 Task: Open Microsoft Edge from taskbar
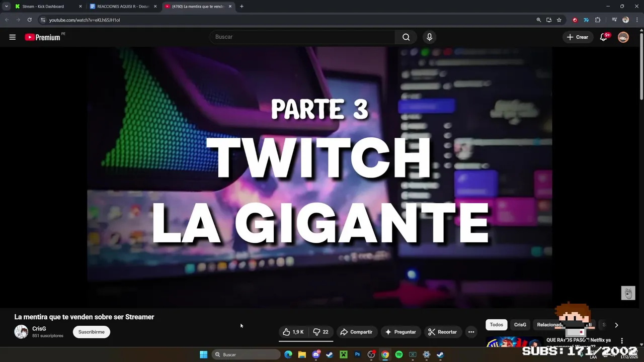click(x=288, y=354)
